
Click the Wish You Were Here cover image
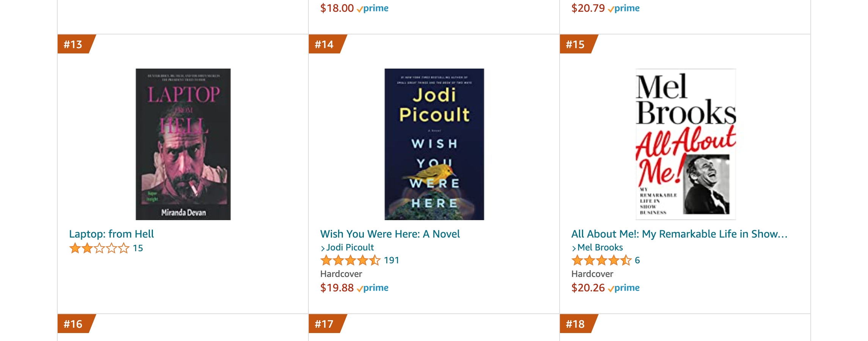pos(434,144)
